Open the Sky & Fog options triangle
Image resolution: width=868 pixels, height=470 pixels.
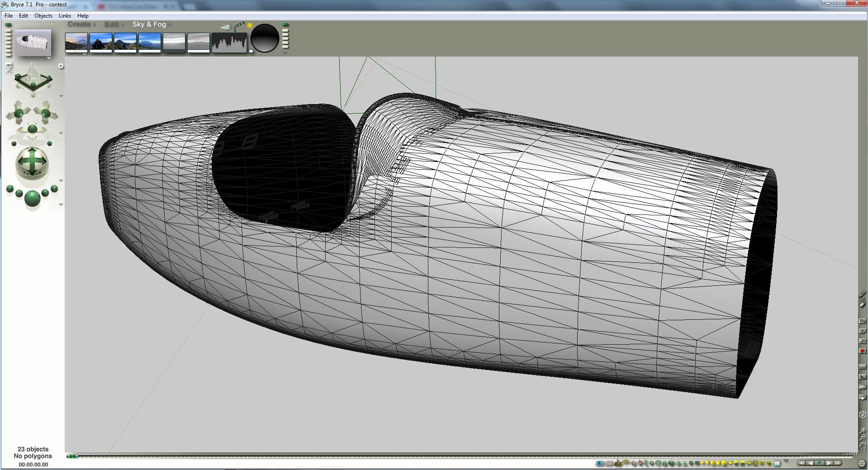(x=285, y=53)
